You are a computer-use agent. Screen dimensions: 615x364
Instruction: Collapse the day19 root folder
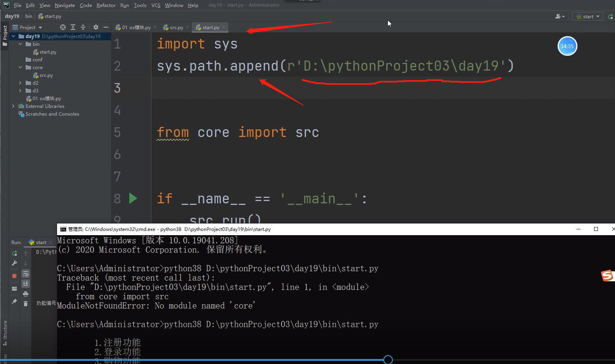(14, 36)
